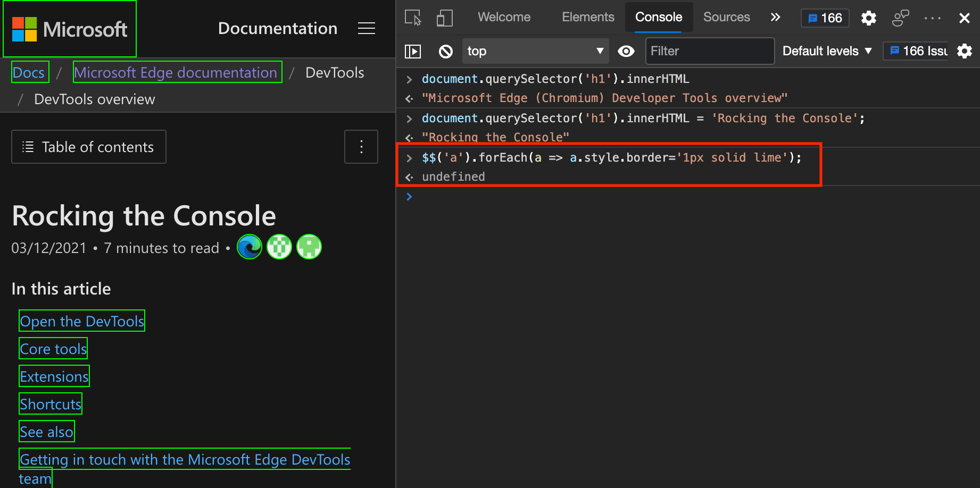
Task: Click the "Rocking the Console" output string
Action: point(495,137)
